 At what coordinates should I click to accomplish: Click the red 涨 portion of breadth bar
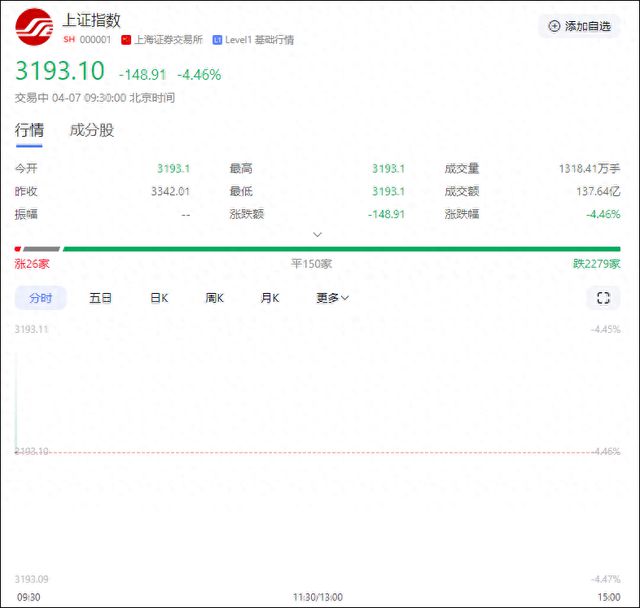18,249
